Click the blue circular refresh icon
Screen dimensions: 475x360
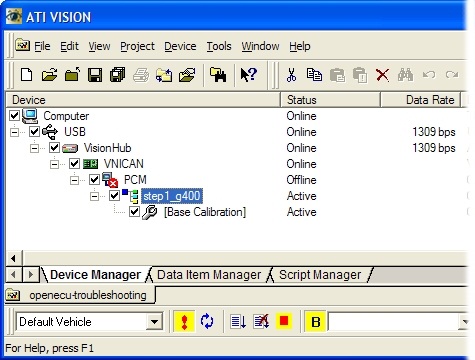(x=207, y=321)
